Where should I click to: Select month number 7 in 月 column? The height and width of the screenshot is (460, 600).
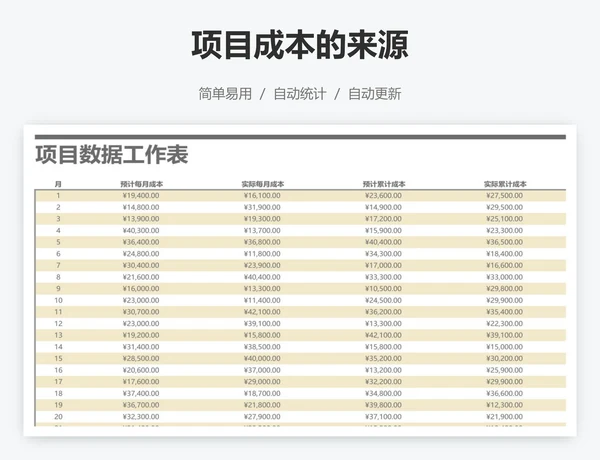pos(58,265)
